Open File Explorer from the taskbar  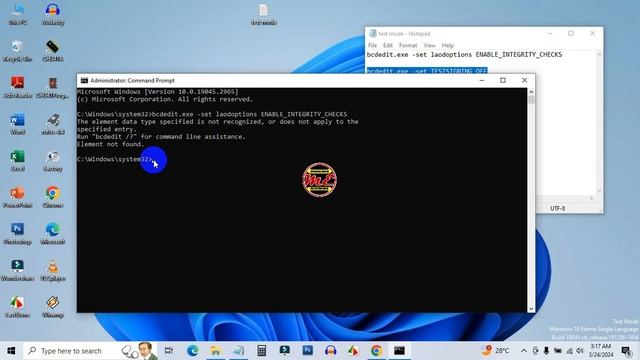216,351
